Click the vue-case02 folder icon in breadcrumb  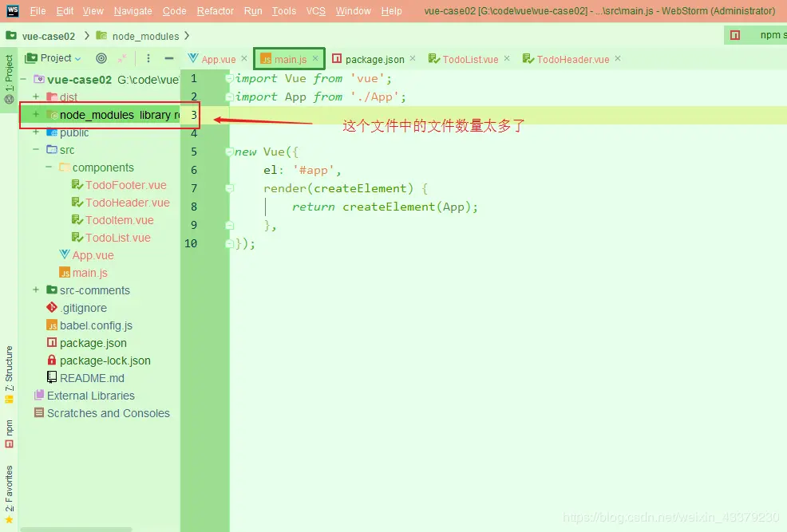point(11,36)
